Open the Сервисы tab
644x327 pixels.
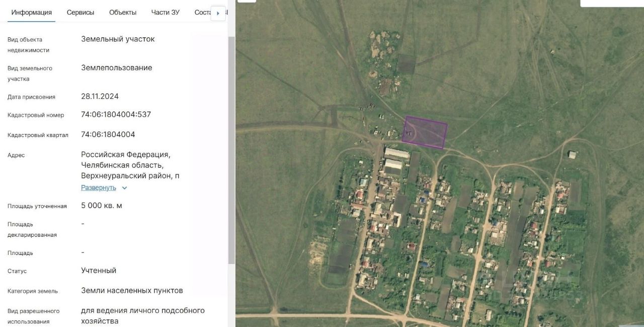[x=80, y=13]
